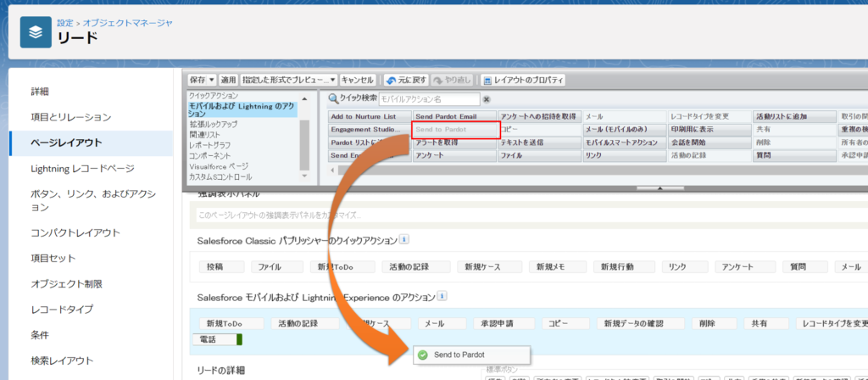Click the category list scroll down arrow
Image resolution: width=868 pixels, height=380 pixels.
(304, 176)
